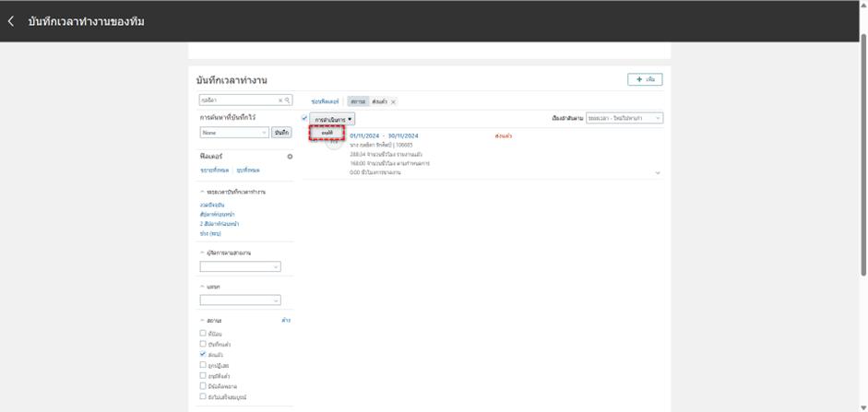The height and width of the screenshot is (412, 868).
Task: Open the actions dropdown button
Action: click(332, 120)
